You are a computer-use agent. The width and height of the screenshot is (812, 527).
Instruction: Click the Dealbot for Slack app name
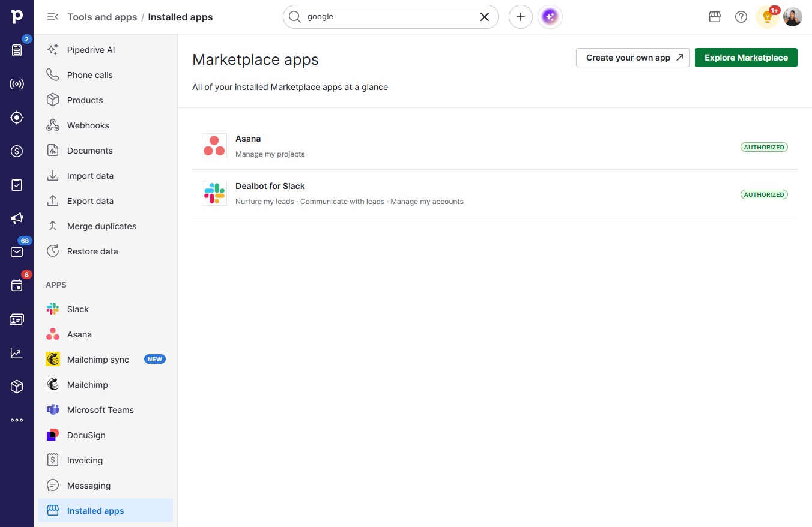click(x=270, y=186)
